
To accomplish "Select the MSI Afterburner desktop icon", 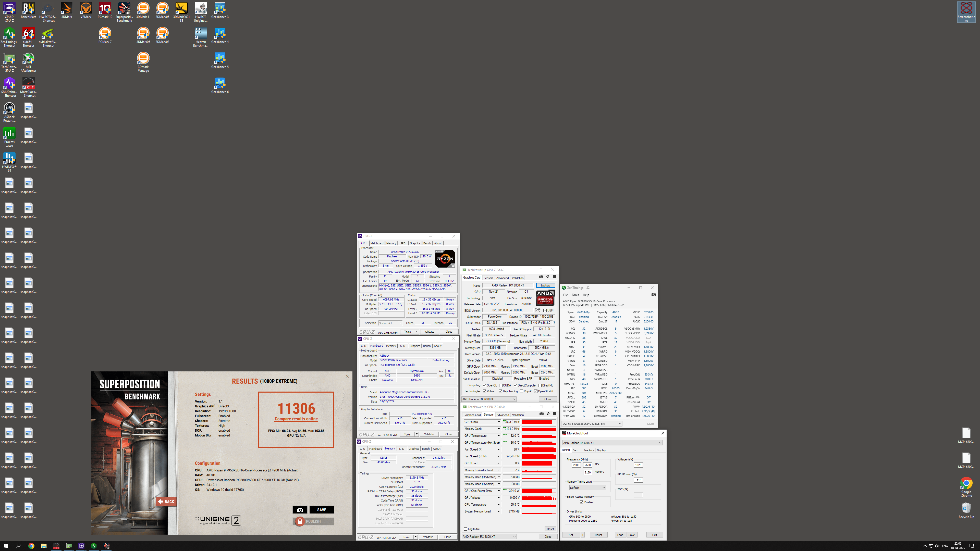I will pos(29,62).
